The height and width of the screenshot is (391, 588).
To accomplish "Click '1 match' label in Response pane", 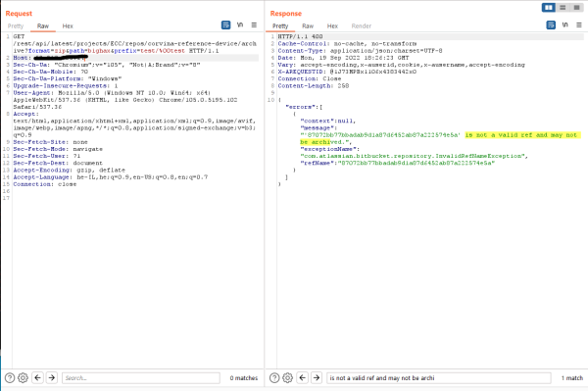I will coord(572,378).
